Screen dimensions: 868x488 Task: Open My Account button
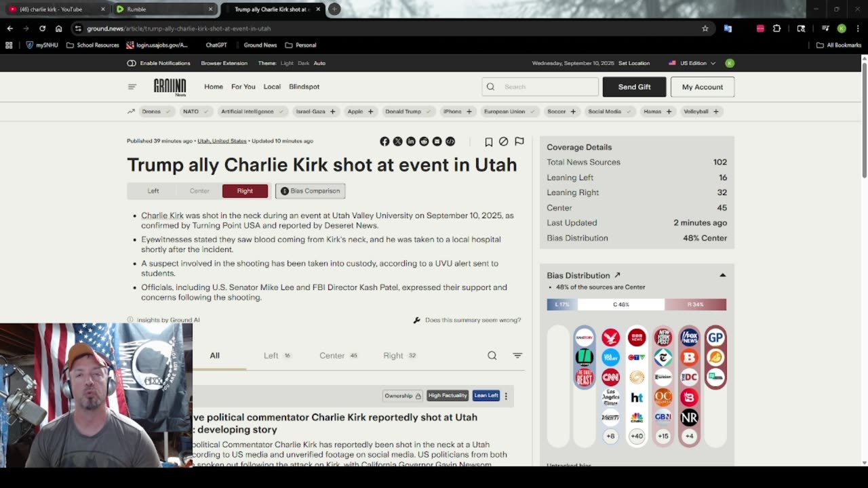703,87
